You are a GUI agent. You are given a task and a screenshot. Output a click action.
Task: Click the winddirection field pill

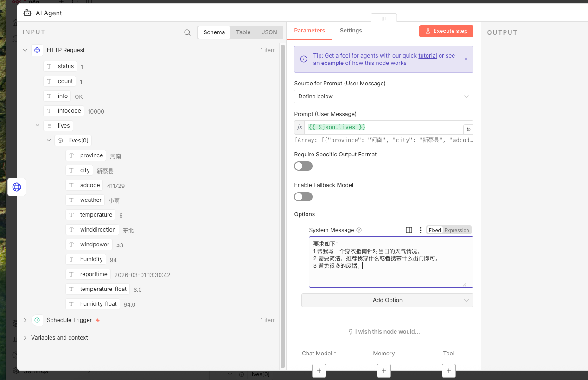click(x=92, y=230)
